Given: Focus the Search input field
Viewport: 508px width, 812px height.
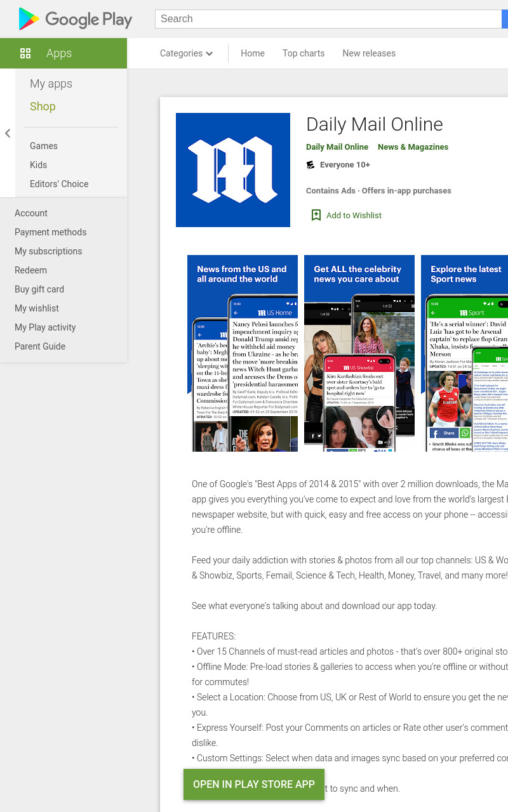Looking at the screenshot, I should (328, 19).
